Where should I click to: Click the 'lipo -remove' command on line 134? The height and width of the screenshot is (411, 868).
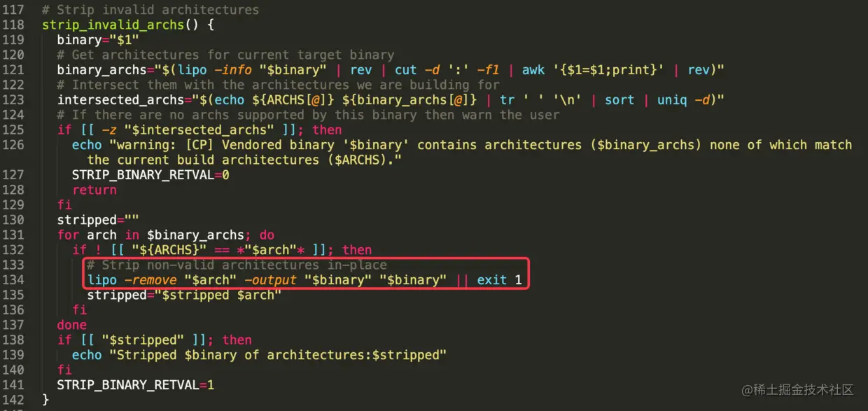coord(132,280)
